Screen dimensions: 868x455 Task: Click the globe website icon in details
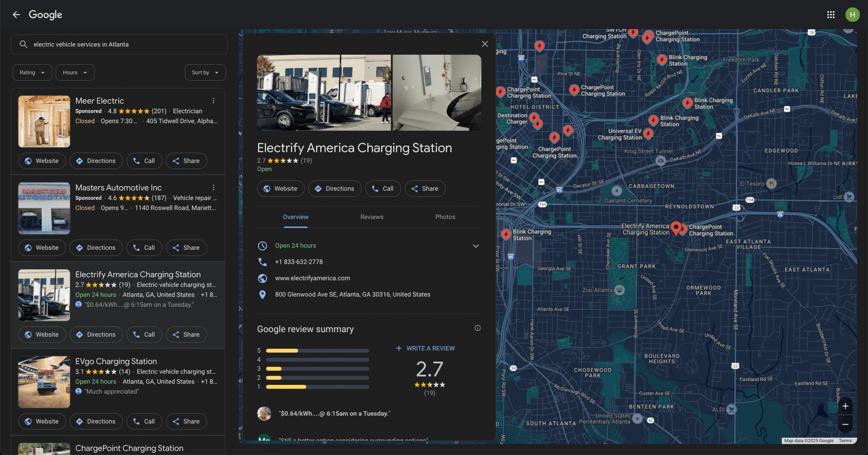pyautogui.click(x=263, y=279)
